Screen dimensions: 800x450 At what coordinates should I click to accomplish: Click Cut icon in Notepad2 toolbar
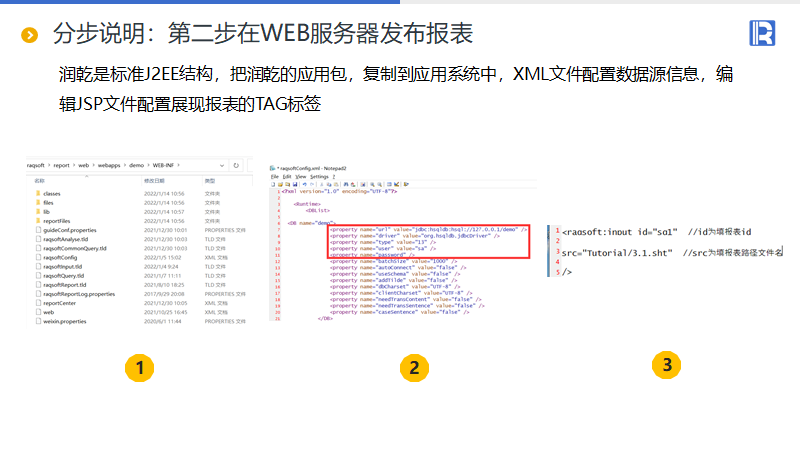[x=321, y=184]
